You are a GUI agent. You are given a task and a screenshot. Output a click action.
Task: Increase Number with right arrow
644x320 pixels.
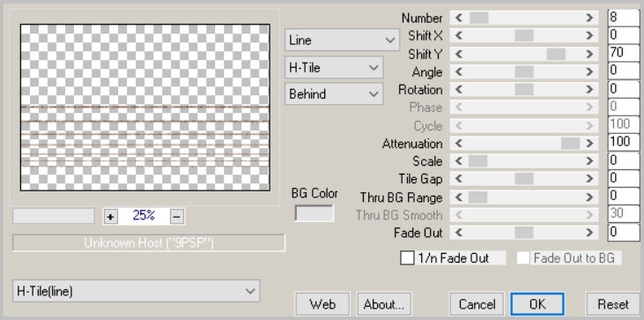click(589, 18)
